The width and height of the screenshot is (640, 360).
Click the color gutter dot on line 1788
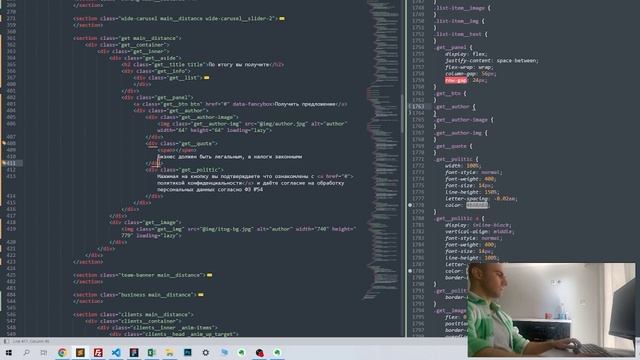click(410, 271)
